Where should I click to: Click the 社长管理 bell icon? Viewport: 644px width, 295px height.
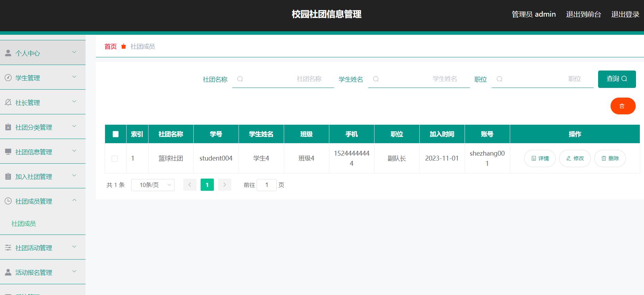[8, 102]
